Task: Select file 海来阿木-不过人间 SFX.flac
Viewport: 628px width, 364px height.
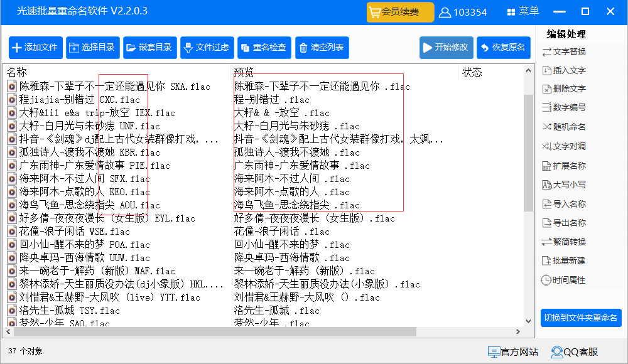Action: [x=85, y=179]
